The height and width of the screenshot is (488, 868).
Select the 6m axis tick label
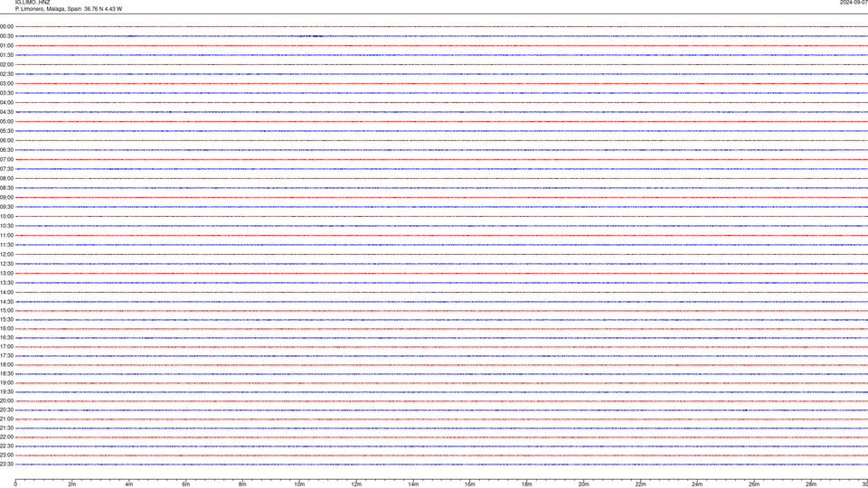pyautogui.click(x=186, y=484)
